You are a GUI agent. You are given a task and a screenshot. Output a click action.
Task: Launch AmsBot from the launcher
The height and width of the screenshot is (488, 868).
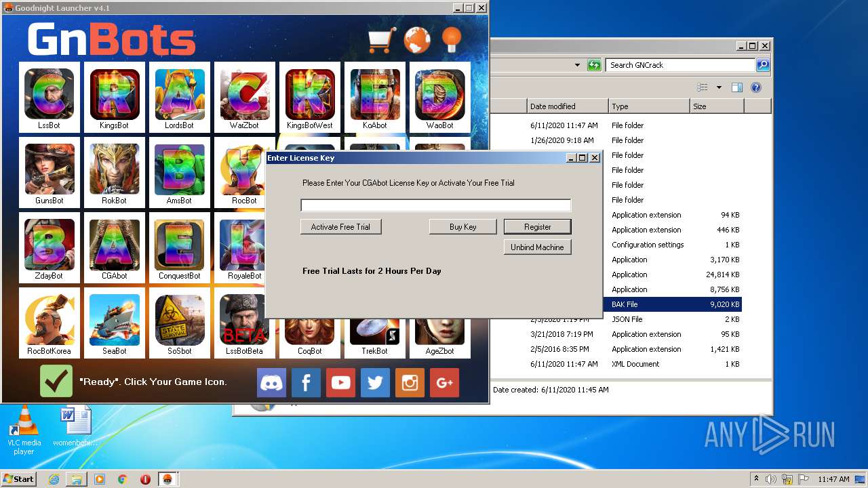(x=179, y=172)
